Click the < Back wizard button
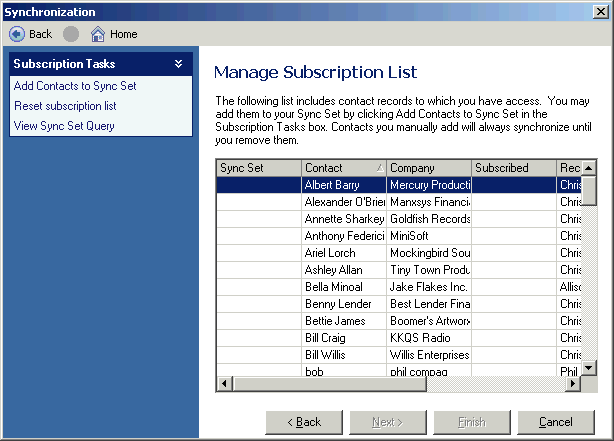This screenshot has width=614, height=441. 304,422
